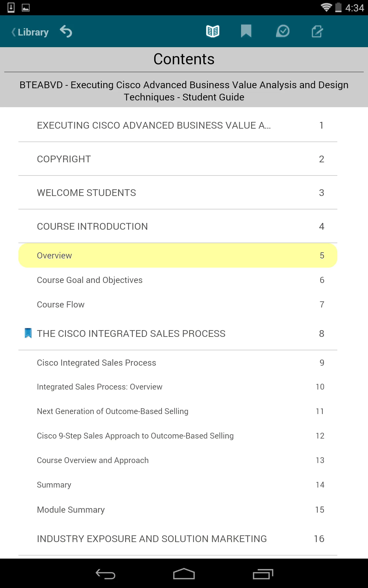Tap the edit note pencil icon
The image size is (368, 588).
(x=317, y=31)
